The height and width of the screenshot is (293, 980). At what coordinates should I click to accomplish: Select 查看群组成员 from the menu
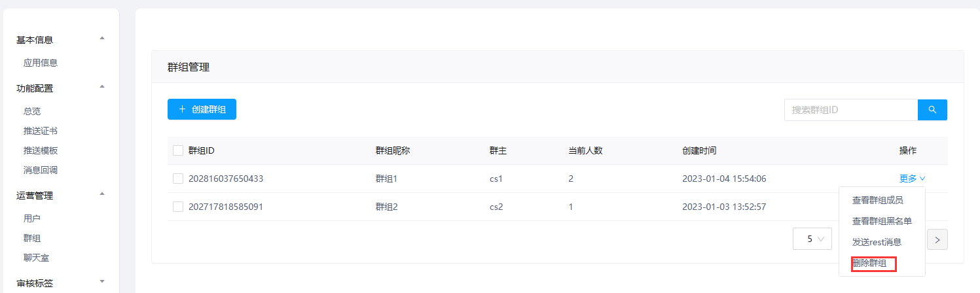[877, 200]
